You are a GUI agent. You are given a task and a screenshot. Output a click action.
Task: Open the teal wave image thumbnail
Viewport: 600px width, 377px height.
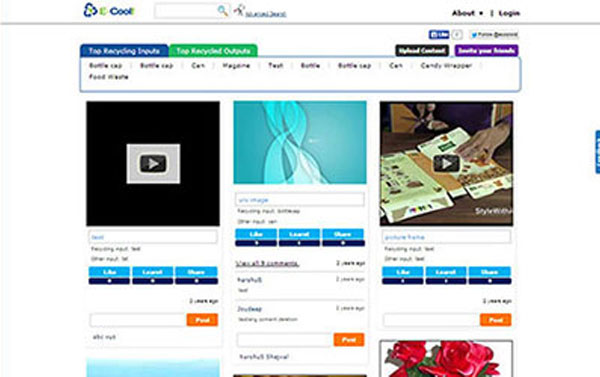(x=300, y=142)
